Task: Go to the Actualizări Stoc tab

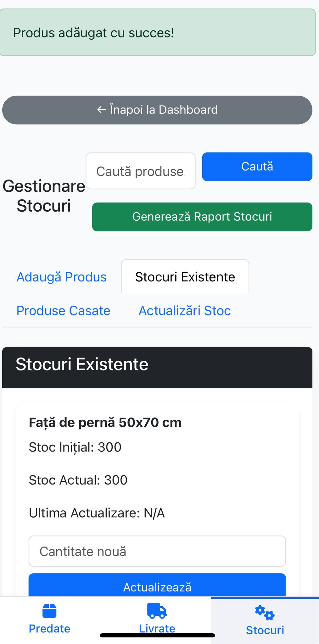Action: 185,311
